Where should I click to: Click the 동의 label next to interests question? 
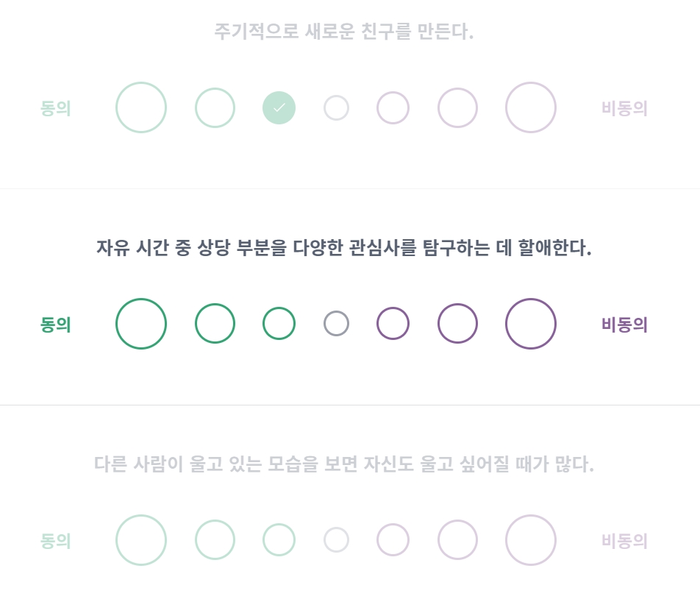(55, 324)
